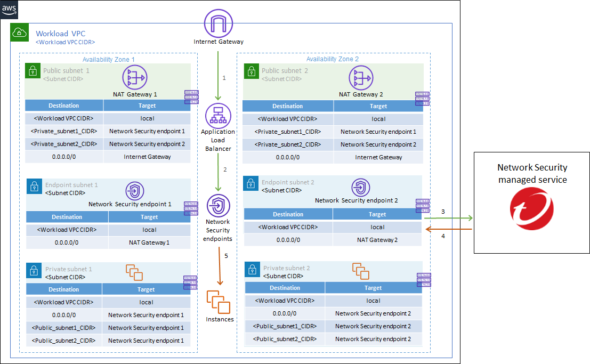Viewport: 590px width, 364px height.
Task: Select the NAT Gateway 1 icon
Action: point(135,77)
